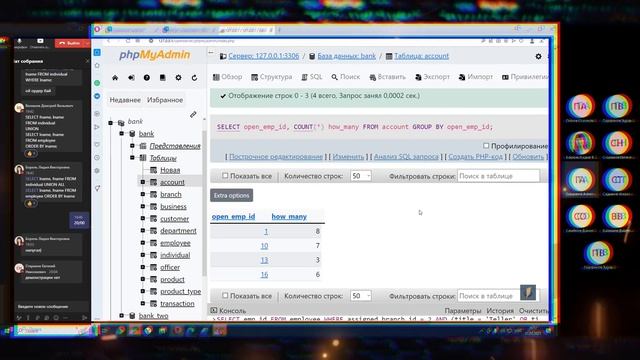Click the account table icon in tree
The image size is (640, 360).
[153, 182]
